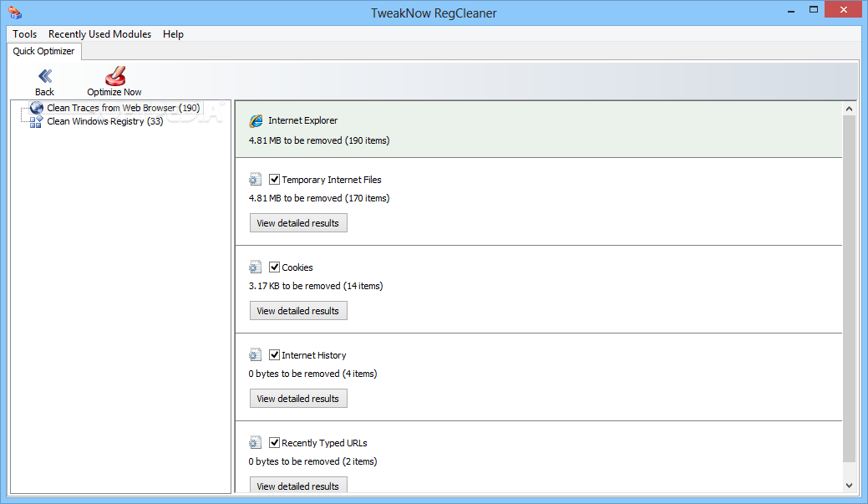
Task: Click '4.81 MB to be removed (190 items)' text
Action: 319,140
